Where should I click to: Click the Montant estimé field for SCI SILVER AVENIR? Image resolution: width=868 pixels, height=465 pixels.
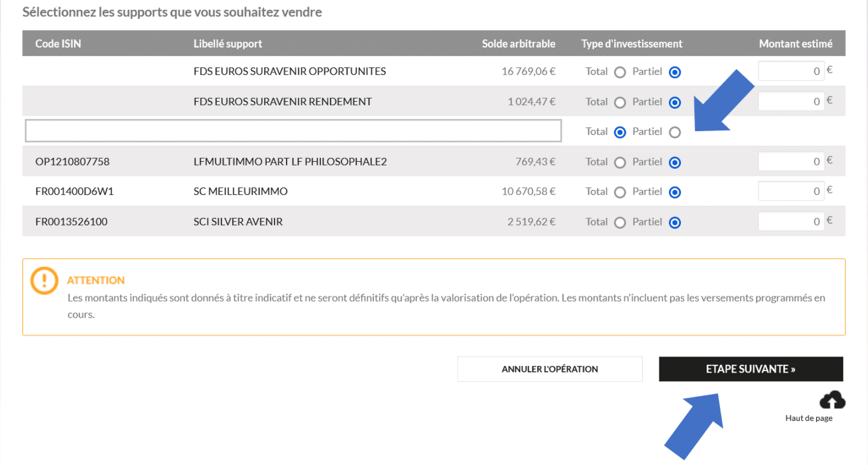click(790, 221)
